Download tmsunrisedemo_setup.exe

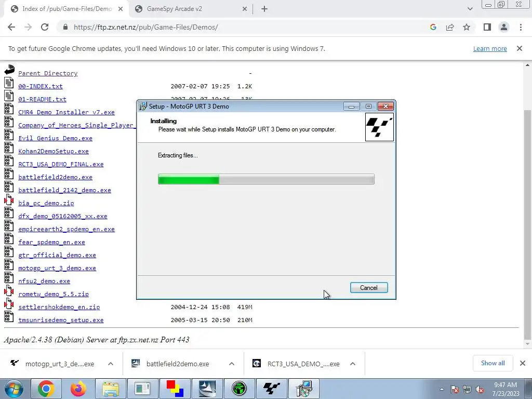(61, 320)
